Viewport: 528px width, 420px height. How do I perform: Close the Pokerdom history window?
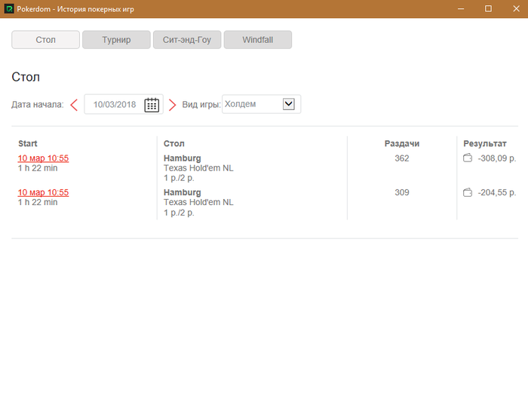(x=516, y=9)
